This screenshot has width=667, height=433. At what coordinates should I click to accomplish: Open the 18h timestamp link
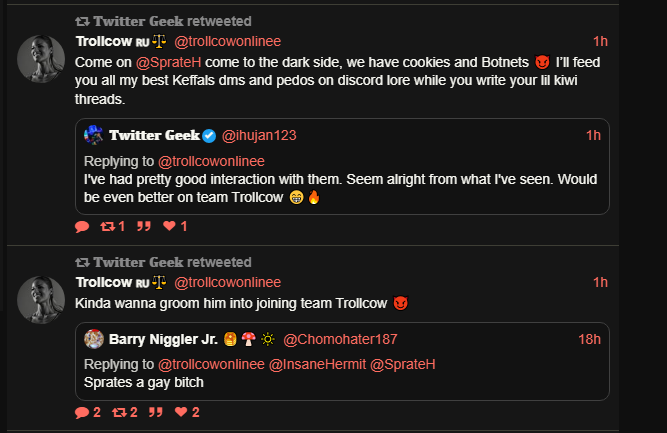pos(589,339)
